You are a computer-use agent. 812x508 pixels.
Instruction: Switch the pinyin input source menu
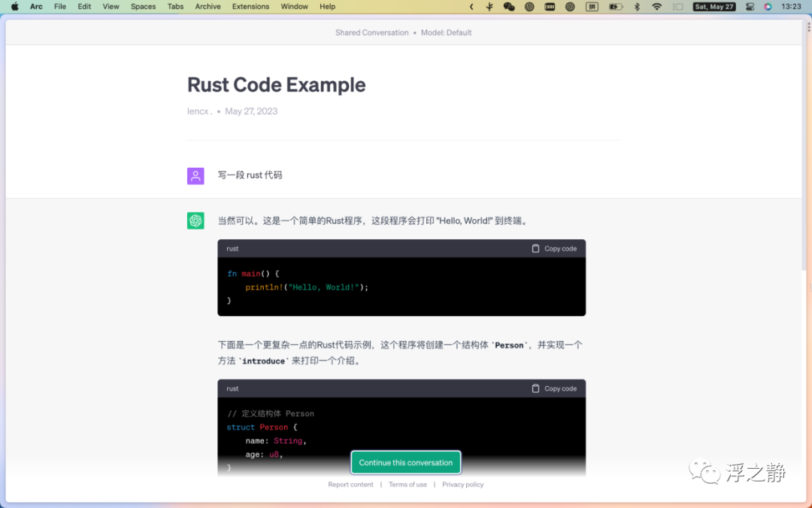(592, 7)
